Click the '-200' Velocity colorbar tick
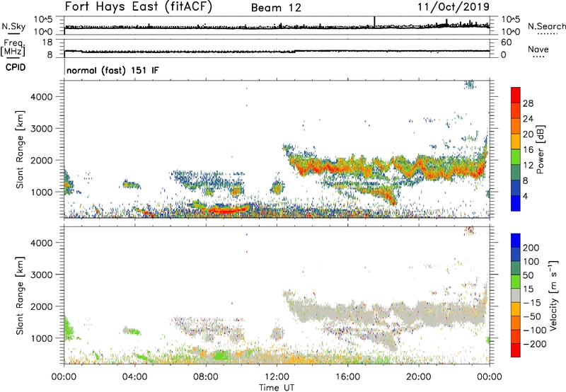This screenshot has height=392, width=566. [x=535, y=344]
